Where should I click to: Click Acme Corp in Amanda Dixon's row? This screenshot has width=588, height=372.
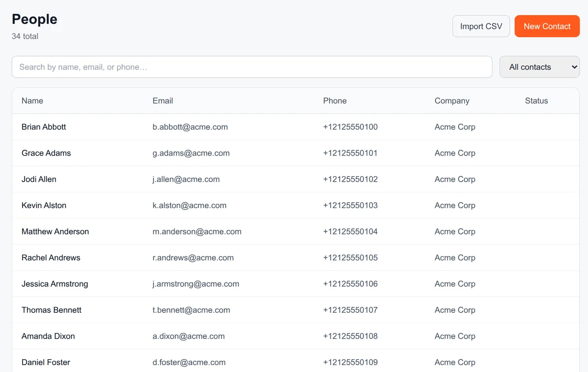pyautogui.click(x=455, y=336)
